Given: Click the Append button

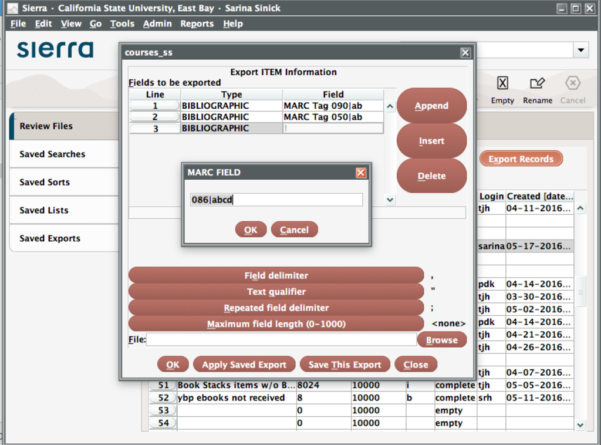Looking at the screenshot, I should click(x=431, y=105).
